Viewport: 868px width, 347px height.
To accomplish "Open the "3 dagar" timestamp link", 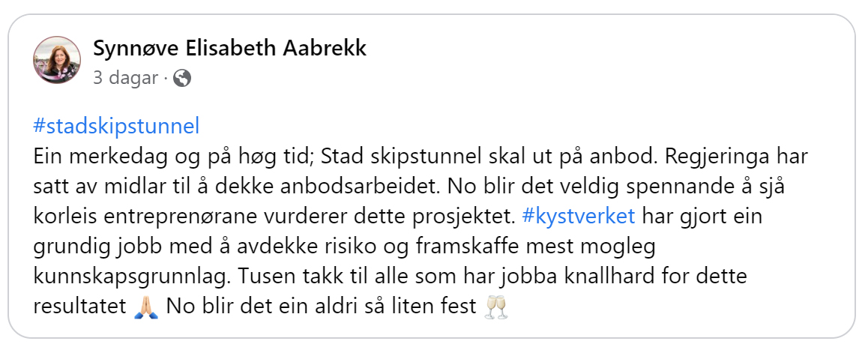I will click(x=126, y=79).
